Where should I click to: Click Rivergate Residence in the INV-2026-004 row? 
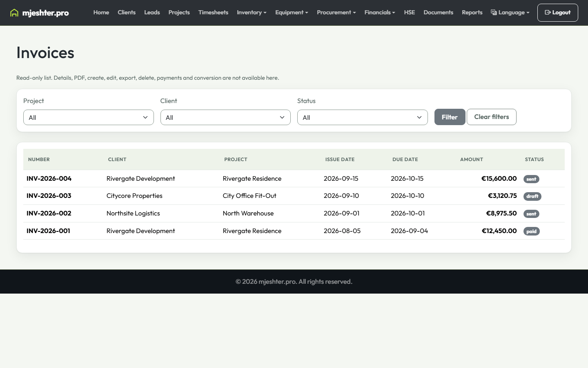click(252, 179)
